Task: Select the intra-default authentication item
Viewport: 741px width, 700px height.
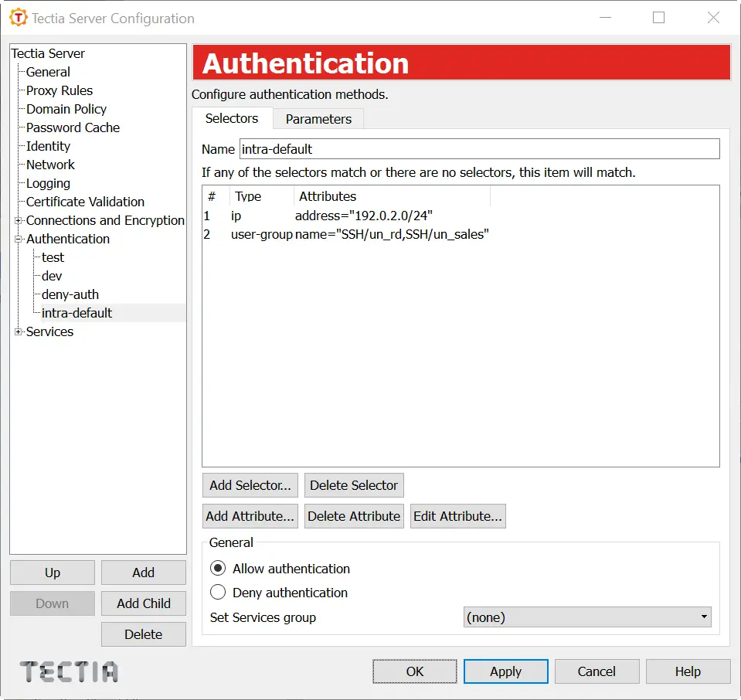Action: coord(76,313)
